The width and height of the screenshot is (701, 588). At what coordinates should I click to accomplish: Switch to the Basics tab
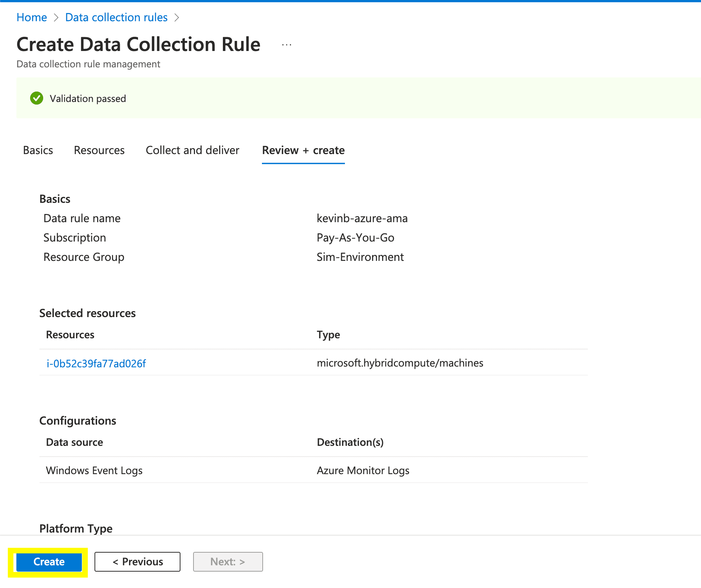tap(38, 150)
